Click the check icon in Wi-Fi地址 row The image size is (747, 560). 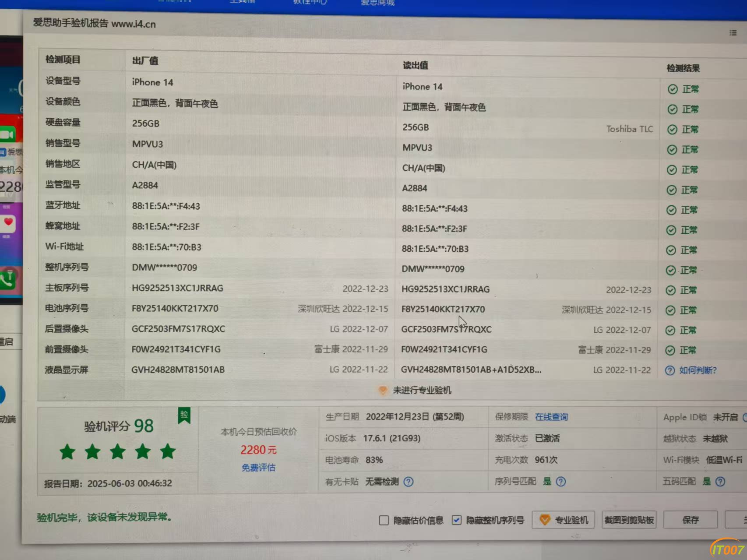pos(671,250)
